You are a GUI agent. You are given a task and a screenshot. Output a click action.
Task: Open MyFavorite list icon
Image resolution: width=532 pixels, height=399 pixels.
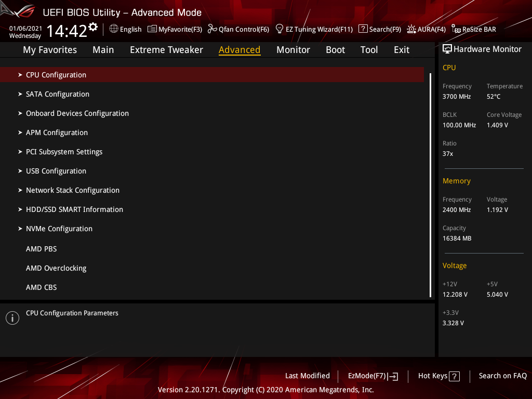[x=152, y=29]
